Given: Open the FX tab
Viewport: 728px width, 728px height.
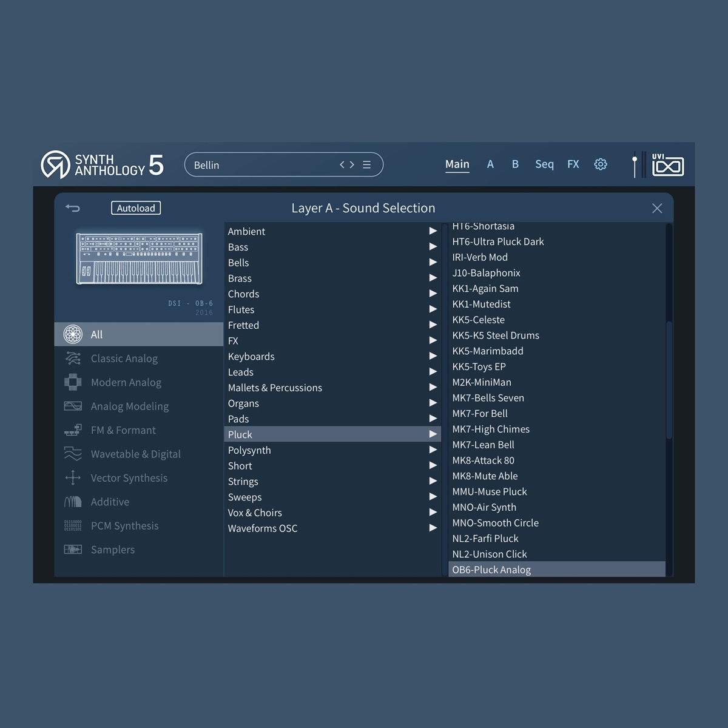Looking at the screenshot, I should click(x=573, y=164).
